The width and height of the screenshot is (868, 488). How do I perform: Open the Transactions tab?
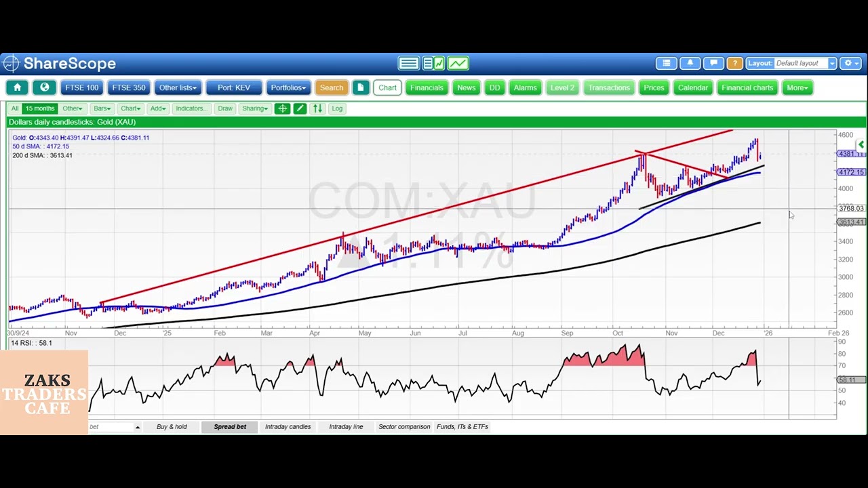pos(609,87)
